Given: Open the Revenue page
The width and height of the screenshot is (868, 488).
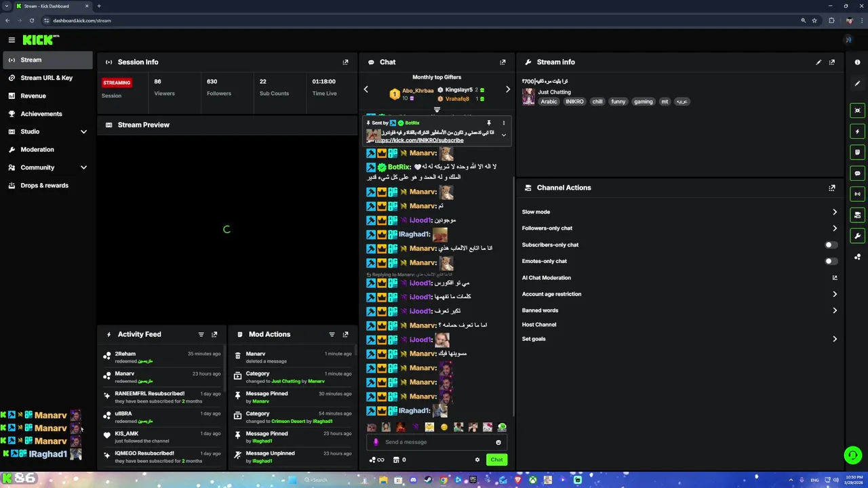Looking at the screenshot, I should click(x=47, y=96).
